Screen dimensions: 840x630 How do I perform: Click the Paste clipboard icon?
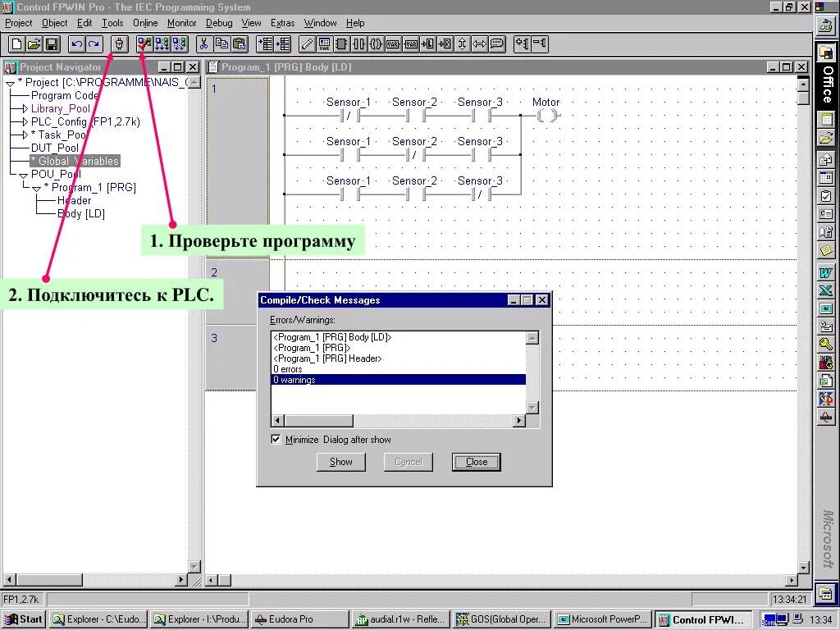(239, 44)
